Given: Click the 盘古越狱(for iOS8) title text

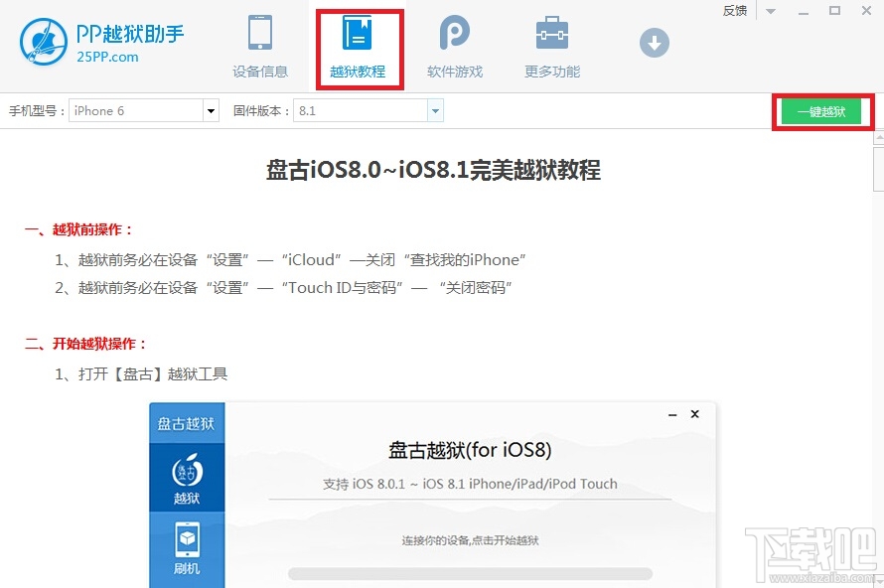Looking at the screenshot, I should (x=470, y=450).
